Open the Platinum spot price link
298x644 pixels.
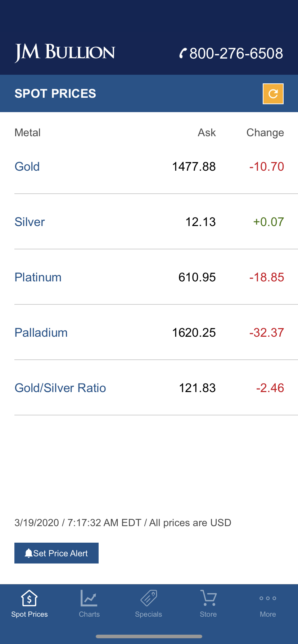pyautogui.click(x=38, y=277)
